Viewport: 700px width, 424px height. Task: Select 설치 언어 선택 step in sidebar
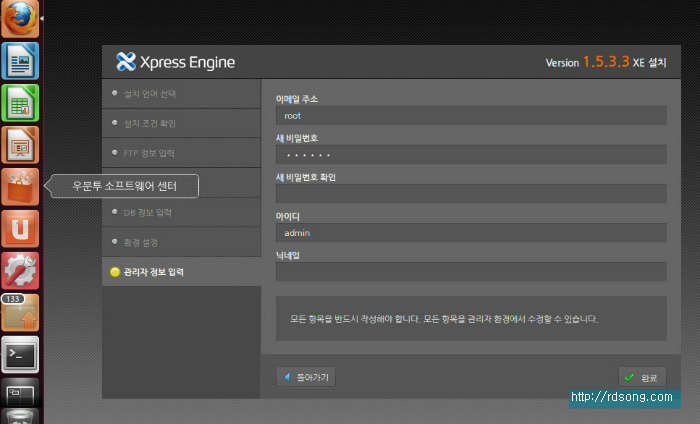coord(181,94)
